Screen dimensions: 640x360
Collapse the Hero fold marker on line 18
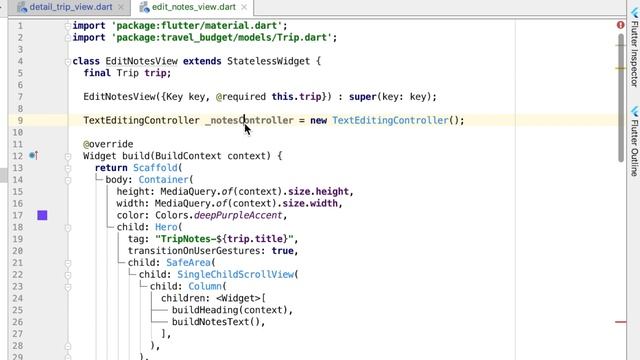68,227
